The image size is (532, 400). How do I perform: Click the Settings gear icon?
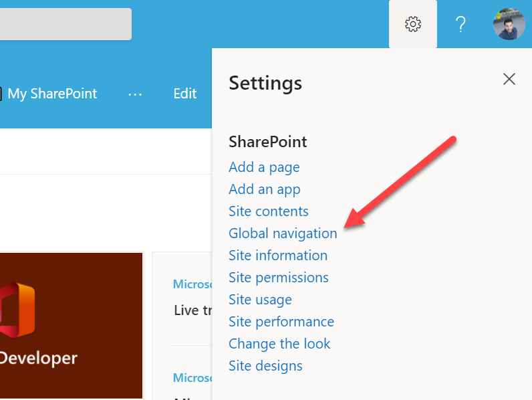[x=413, y=25]
